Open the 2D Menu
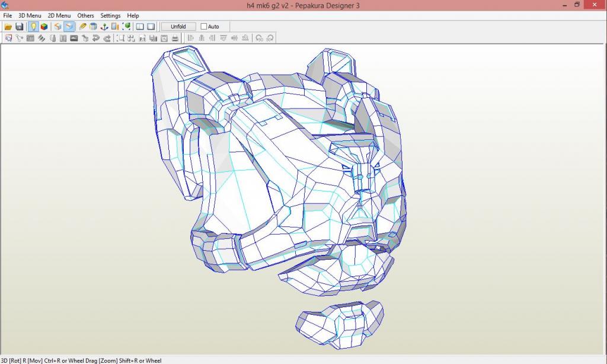Image resolution: width=607 pixels, height=364 pixels. coord(59,15)
